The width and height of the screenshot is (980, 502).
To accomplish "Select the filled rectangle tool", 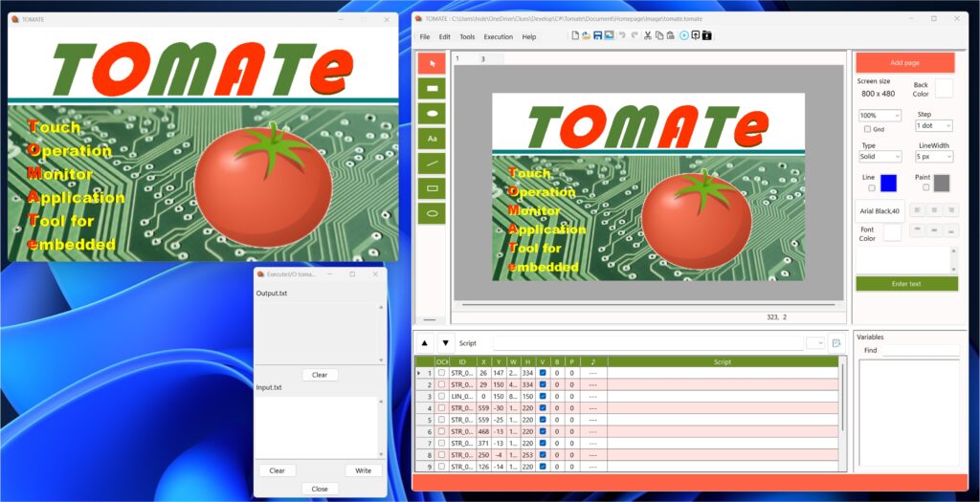I will click(432, 88).
